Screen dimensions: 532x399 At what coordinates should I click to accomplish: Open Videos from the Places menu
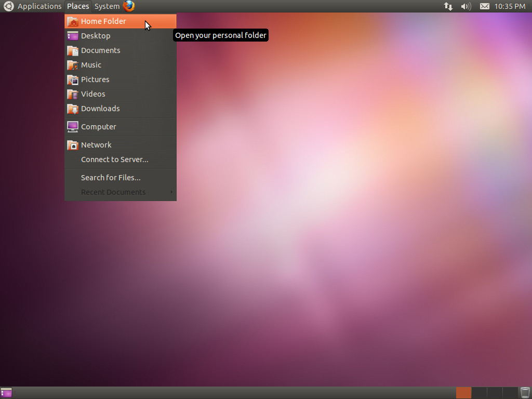coord(121,94)
